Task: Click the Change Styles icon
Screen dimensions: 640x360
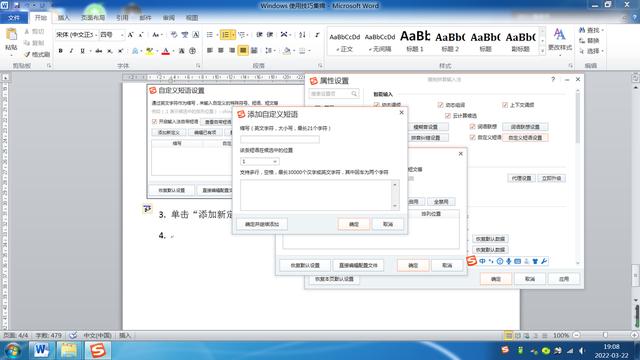Action: pyautogui.click(x=560, y=34)
